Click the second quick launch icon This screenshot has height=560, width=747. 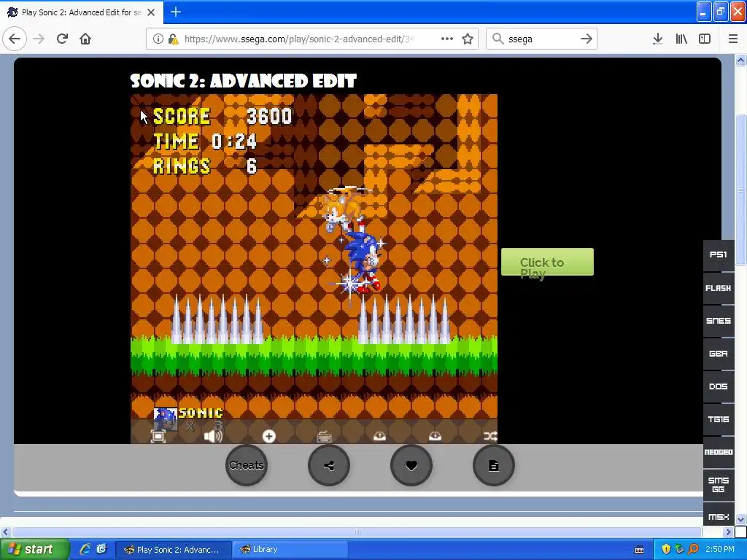[x=101, y=549]
